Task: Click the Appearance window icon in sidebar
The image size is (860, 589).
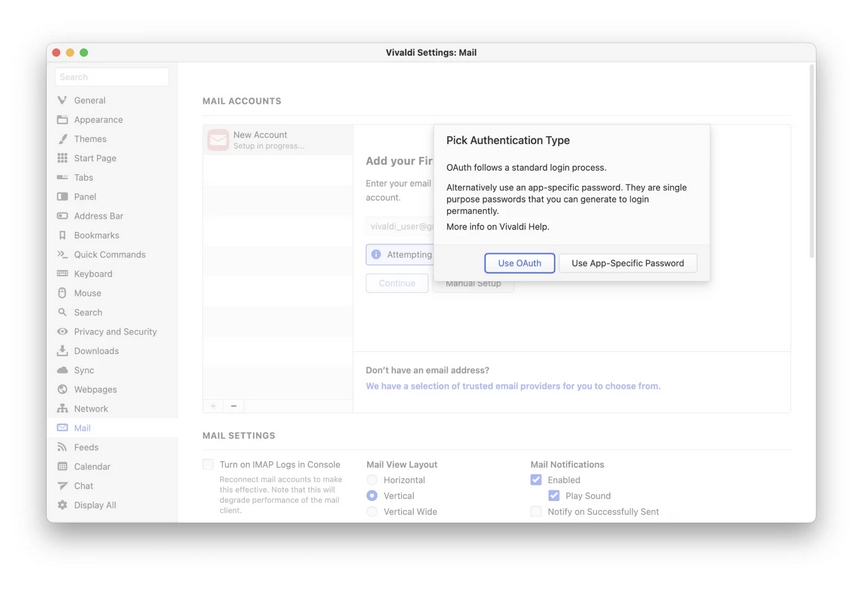Action: point(62,120)
